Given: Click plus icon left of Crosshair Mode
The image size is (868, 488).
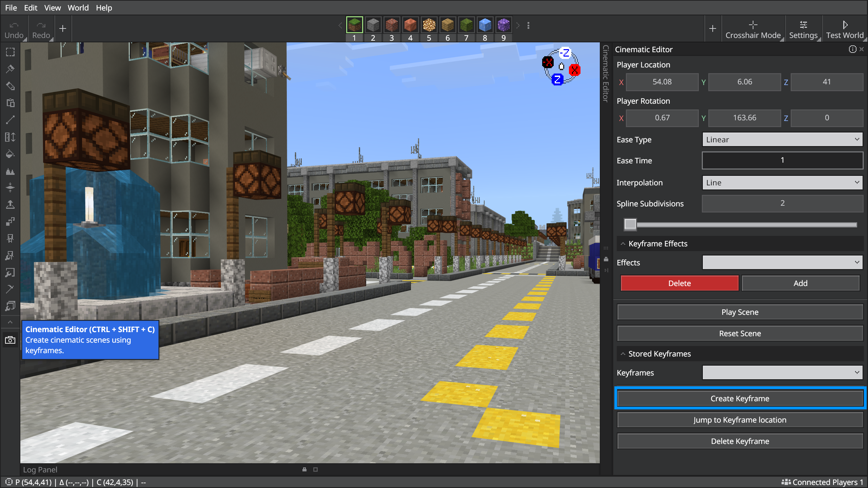Looking at the screenshot, I should coord(712,28).
